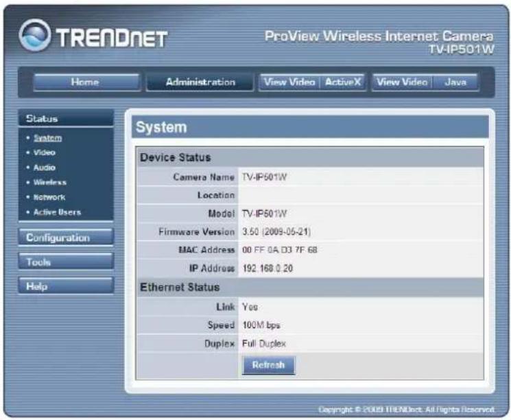Open View Video ActiveX tab

point(312,82)
